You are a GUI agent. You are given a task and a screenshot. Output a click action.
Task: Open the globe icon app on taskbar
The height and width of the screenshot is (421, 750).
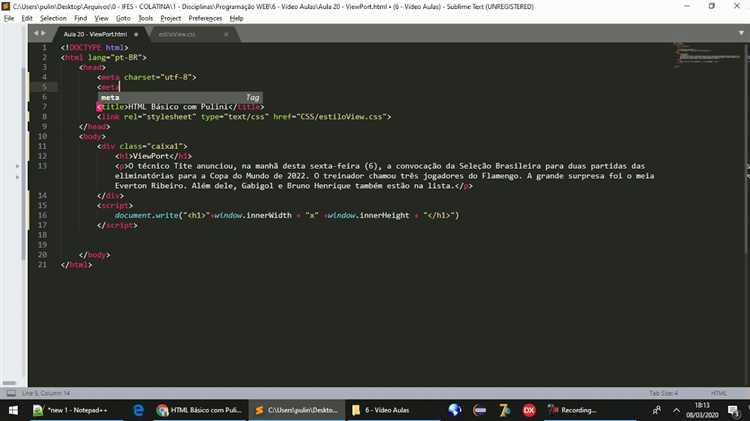pyautogui.click(x=455, y=410)
